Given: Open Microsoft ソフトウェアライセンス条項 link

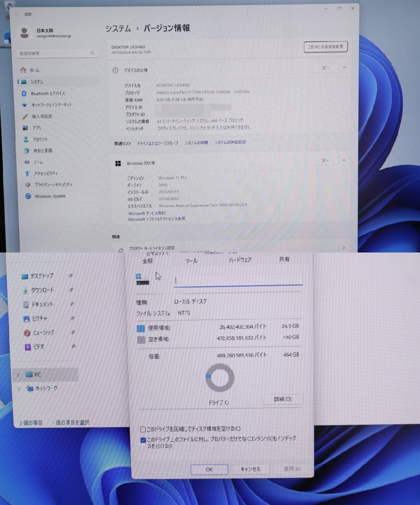Looking at the screenshot, I should pos(156,219).
